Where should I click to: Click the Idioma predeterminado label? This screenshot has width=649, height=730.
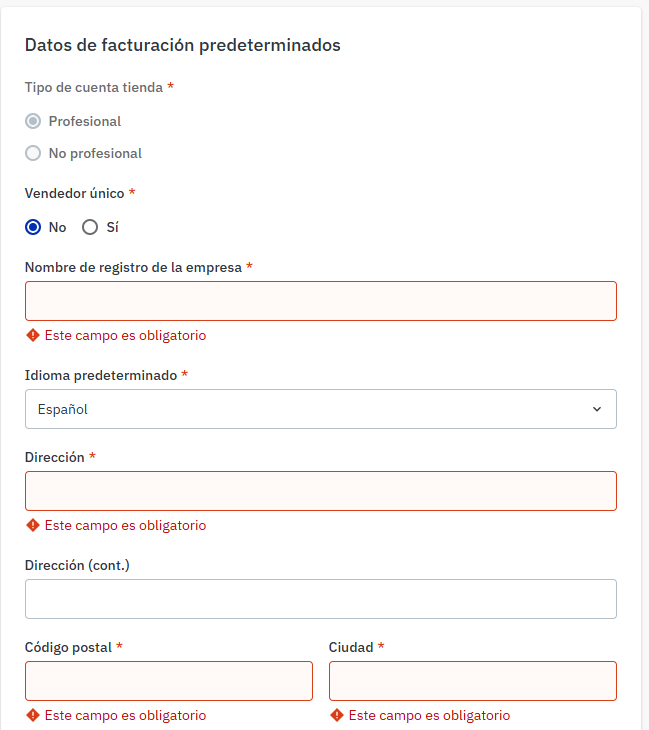[101, 375]
